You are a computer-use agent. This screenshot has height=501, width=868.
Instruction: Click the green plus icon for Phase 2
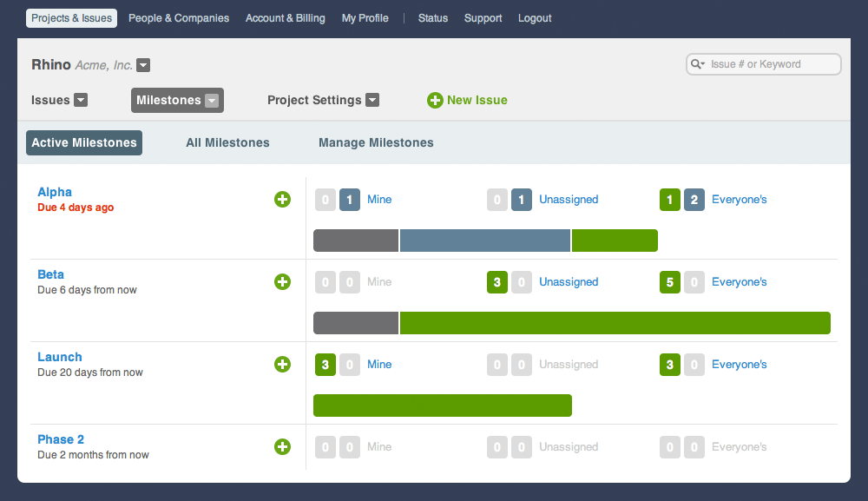pyautogui.click(x=282, y=447)
